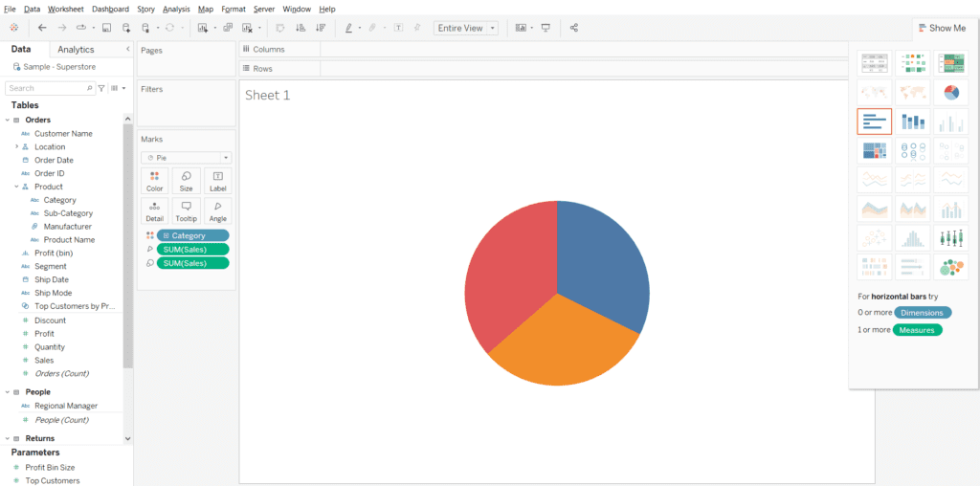Choose the horizontal bars chart type
Viewport: 980px width, 486px height.
pyautogui.click(x=875, y=121)
